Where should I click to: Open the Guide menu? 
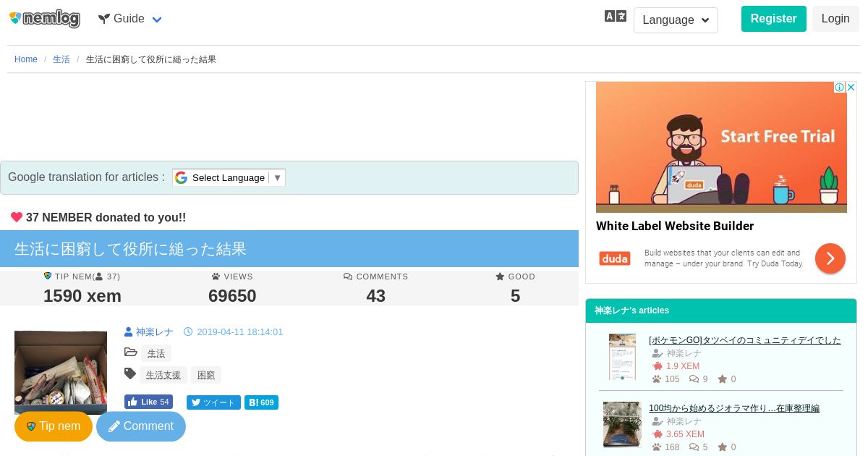[x=130, y=19]
